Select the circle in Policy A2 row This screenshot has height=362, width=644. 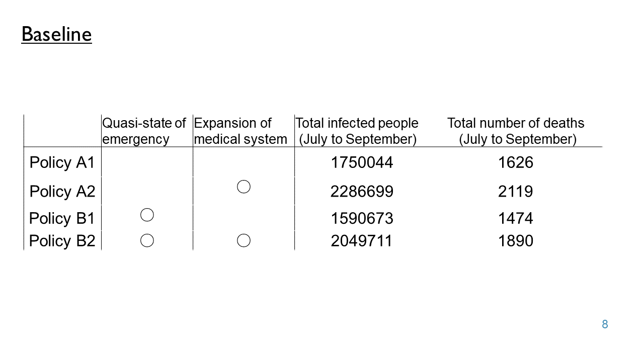click(x=244, y=187)
